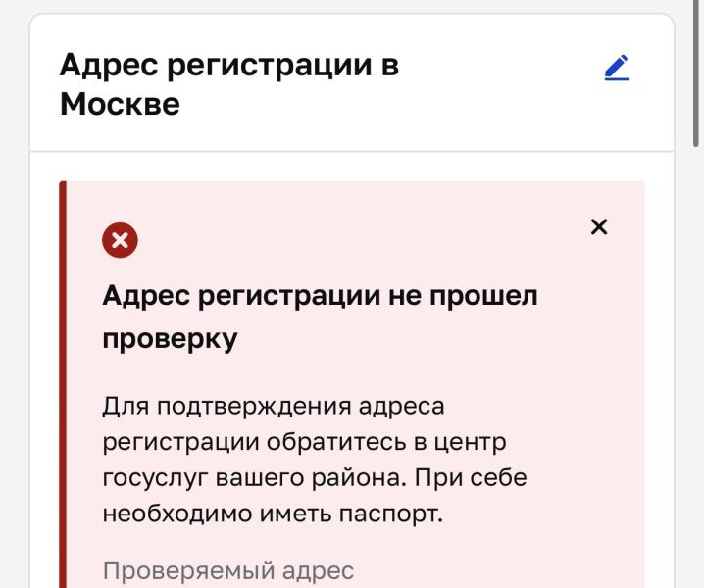Viewport: 704px width, 588px height.
Task: Click the text "необходимо иметь паспорт."
Action: 273,514
